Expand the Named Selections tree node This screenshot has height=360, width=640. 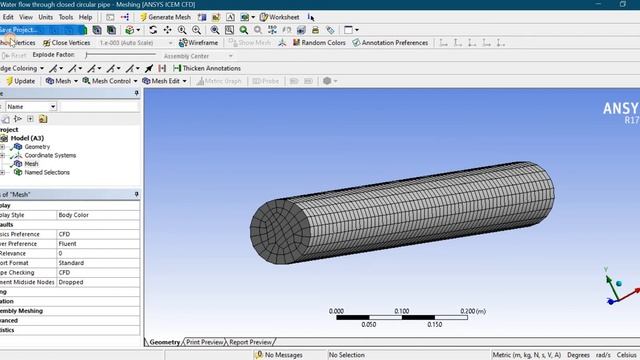[2, 172]
